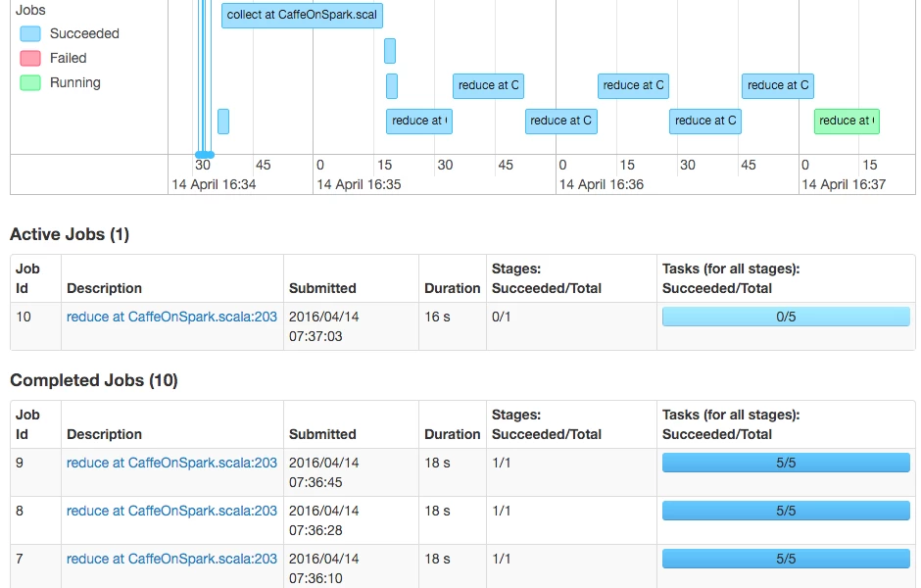Screen dimensions: 921x588
Task: Click the Completed Jobs (10) heading
Action: [94, 380]
